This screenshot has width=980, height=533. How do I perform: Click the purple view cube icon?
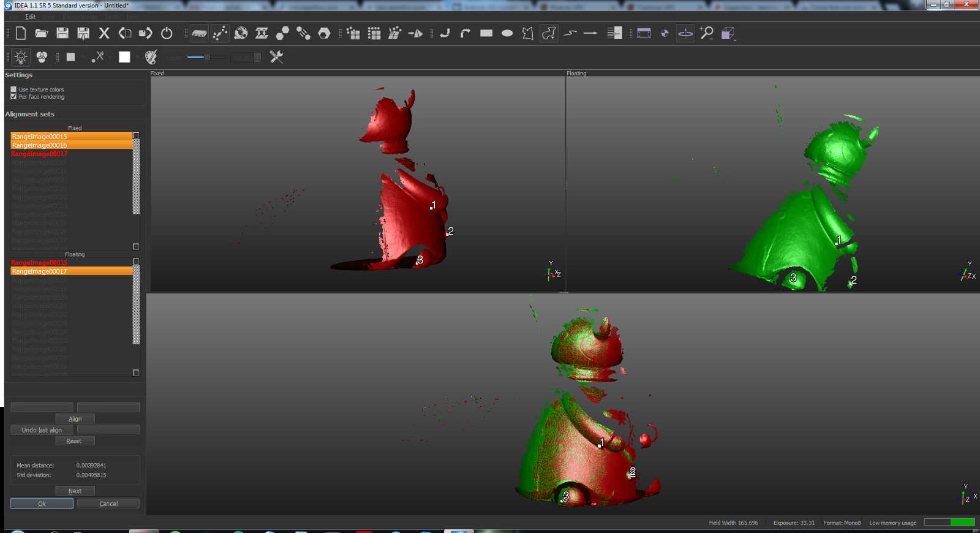(728, 33)
